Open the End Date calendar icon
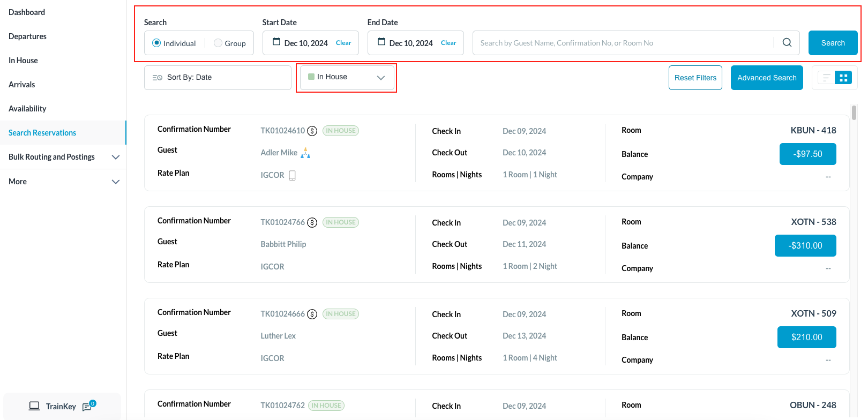Screen dimensions: 868x420 (x=381, y=42)
